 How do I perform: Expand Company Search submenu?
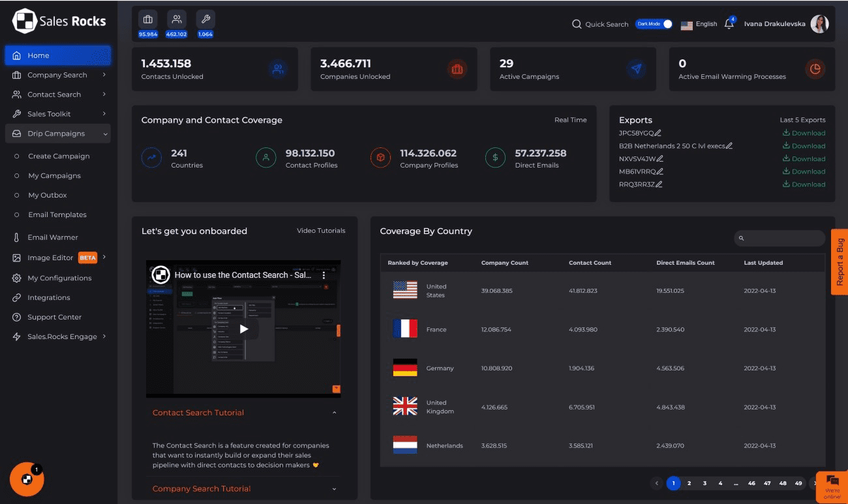[104, 75]
